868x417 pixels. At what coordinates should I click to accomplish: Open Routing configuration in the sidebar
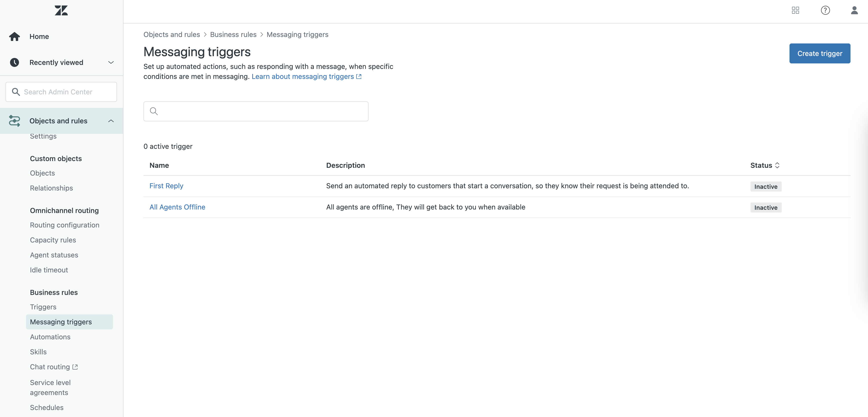[x=65, y=225]
